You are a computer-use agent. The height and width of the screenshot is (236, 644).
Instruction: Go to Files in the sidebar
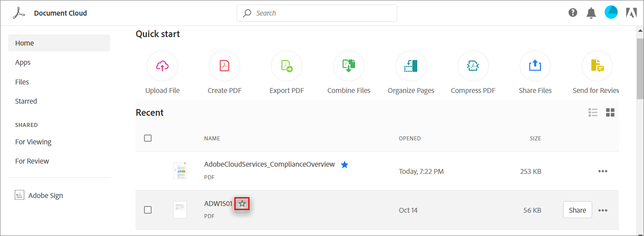(22, 82)
